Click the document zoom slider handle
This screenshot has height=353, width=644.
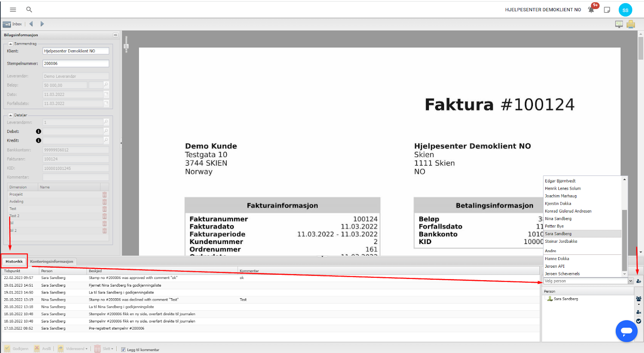coord(126,47)
